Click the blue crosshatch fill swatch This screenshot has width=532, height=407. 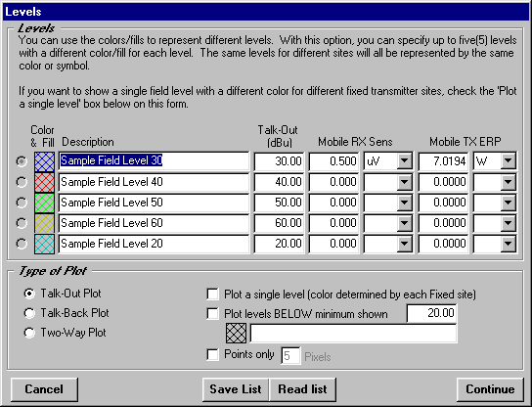coord(44,161)
